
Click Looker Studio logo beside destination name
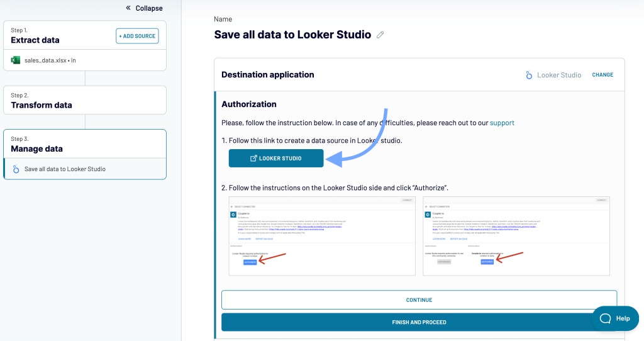click(x=529, y=75)
